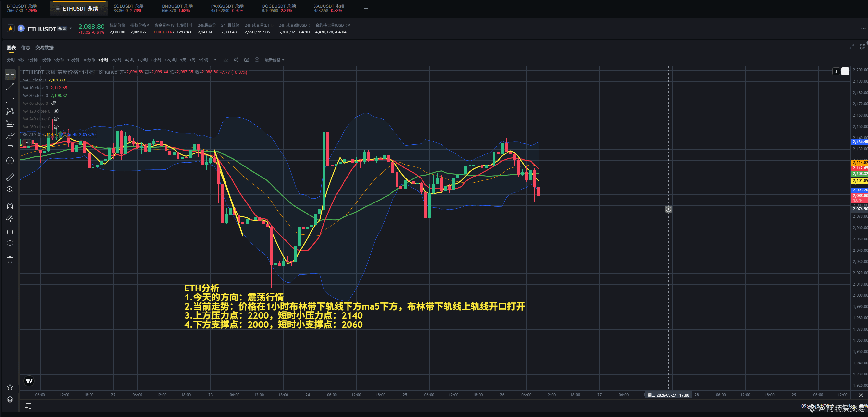Open the 信息 info tab
868x417 pixels.
point(25,47)
